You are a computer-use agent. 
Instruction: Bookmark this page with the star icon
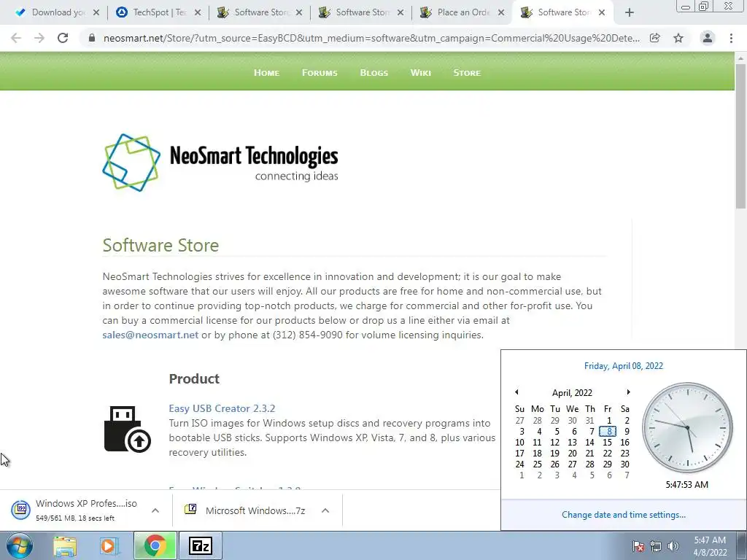678,38
